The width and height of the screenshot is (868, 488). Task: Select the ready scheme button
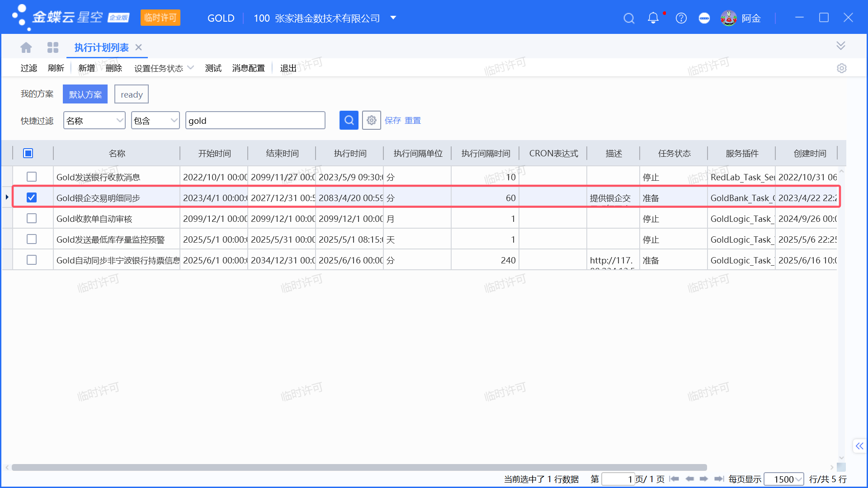[x=132, y=94]
